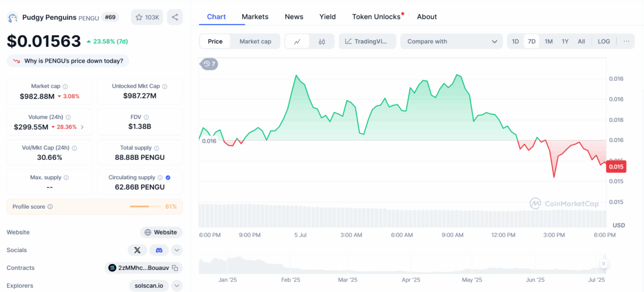Click Total supply info icon
The height and width of the screenshot is (292, 644).
[157, 148]
